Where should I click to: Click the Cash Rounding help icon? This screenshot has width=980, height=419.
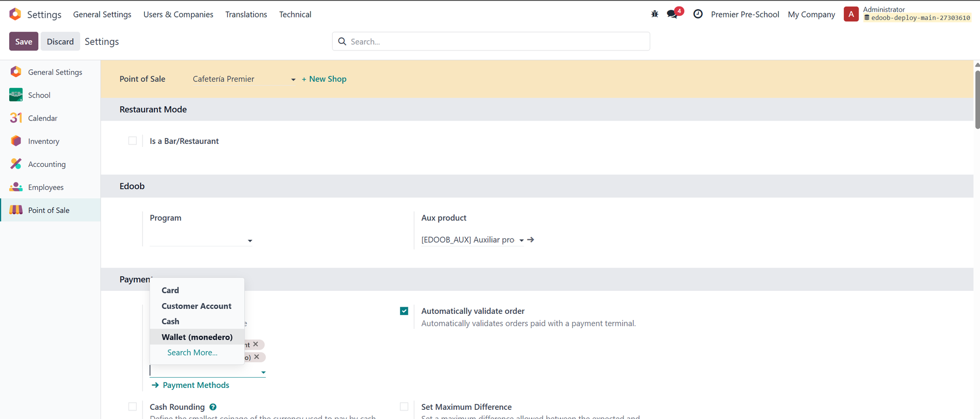click(213, 407)
